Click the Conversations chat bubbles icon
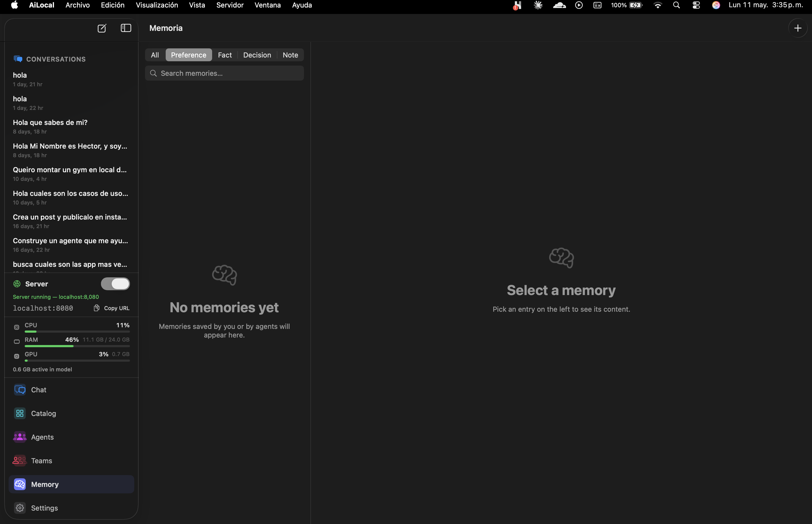 point(18,59)
